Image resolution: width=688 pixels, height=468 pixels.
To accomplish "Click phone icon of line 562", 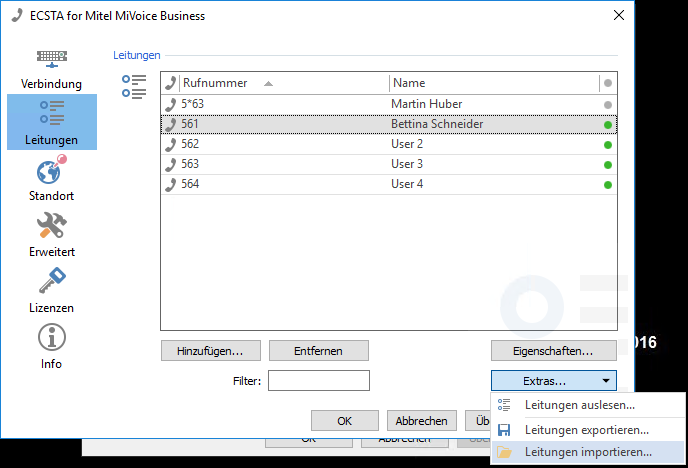I will pos(171,144).
